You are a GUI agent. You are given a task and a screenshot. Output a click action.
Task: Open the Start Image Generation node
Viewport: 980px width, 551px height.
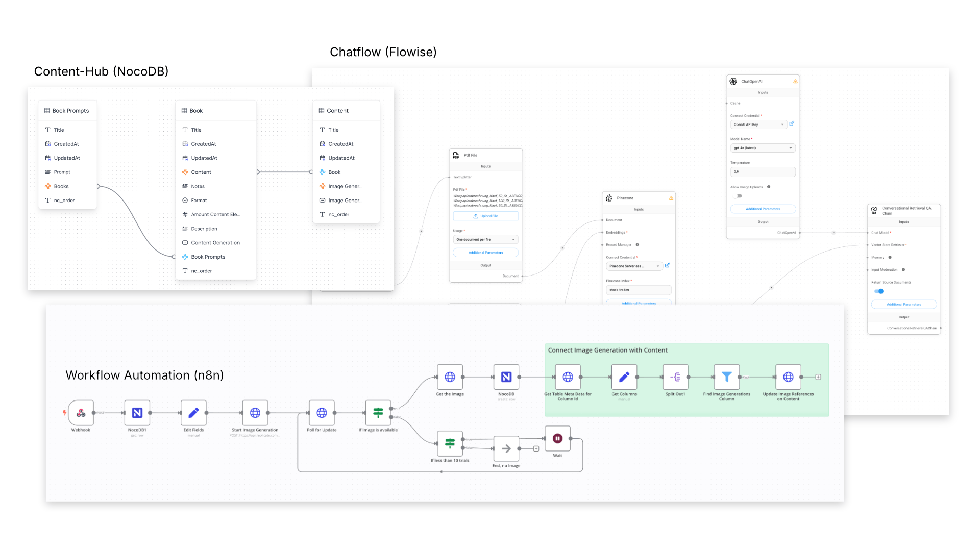pyautogui.click(x=255, y=413)
